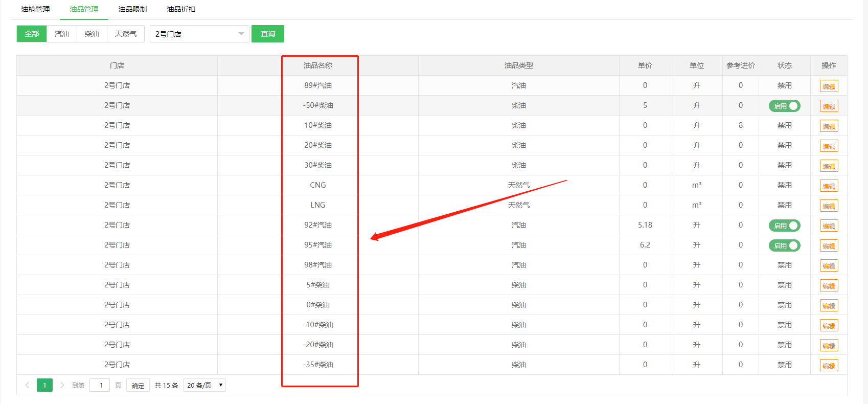
Task: Open the 2号门店 store dropdown
Action: click(x=199, y=34)
